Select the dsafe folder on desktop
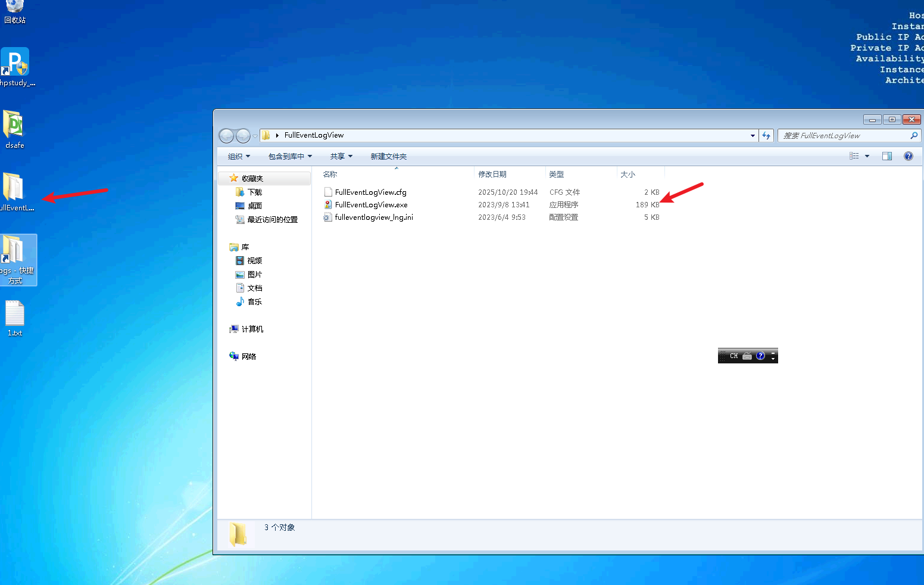 [x=15, y=129]
